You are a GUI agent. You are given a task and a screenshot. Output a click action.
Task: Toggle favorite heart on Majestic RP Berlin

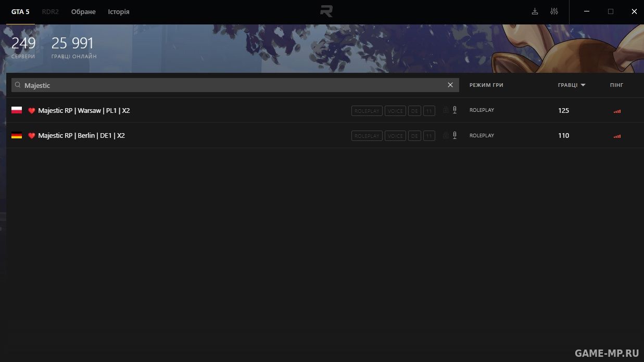[31, 136]
